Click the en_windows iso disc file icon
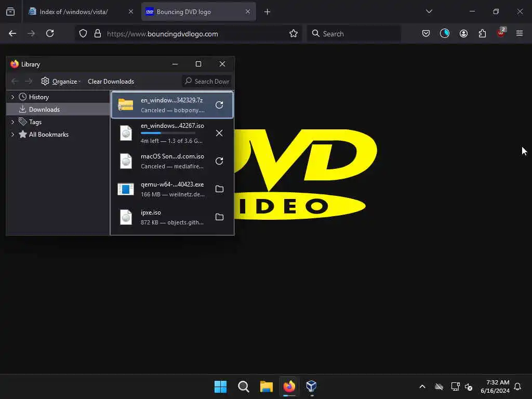 pos(126,133)
